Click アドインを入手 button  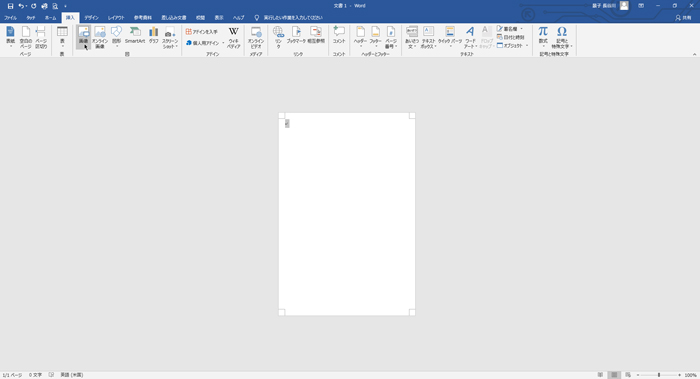pyautogui.click(x=202, y=32)
